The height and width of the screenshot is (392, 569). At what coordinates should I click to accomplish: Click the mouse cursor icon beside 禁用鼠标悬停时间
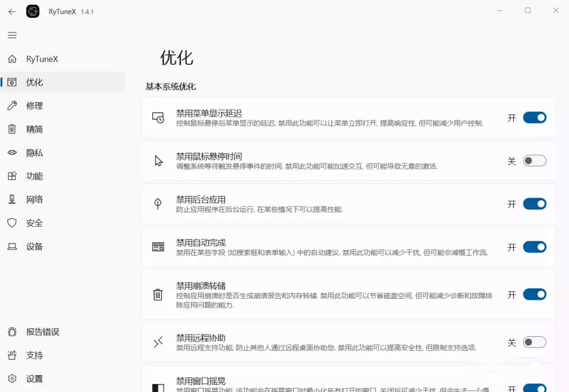pos(158,161)
